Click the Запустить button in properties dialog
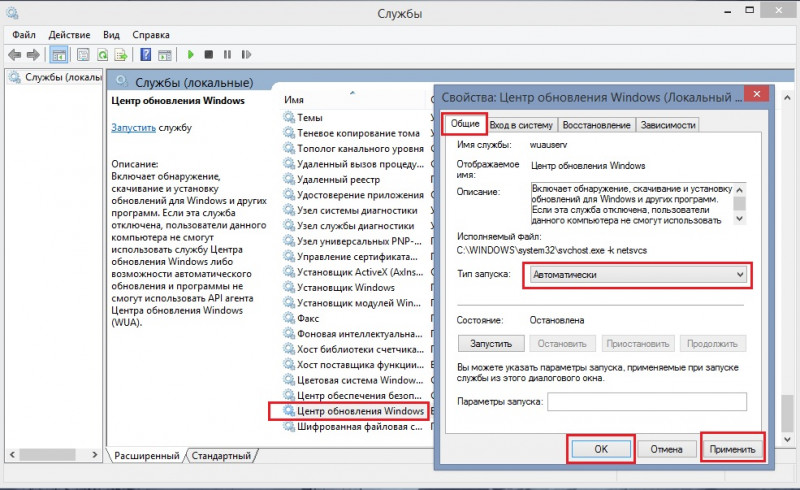This screenshot has width=800, height=490. [x=491, y=344]
